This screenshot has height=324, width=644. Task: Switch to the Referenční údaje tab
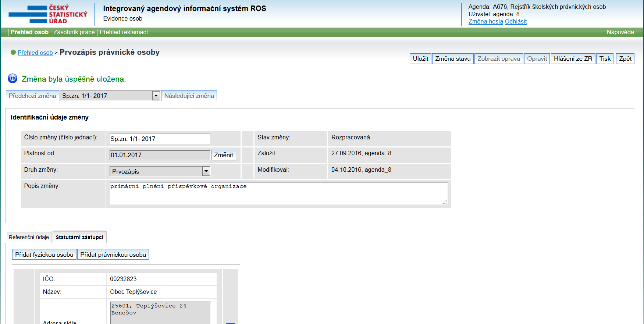tap(29, 237)
